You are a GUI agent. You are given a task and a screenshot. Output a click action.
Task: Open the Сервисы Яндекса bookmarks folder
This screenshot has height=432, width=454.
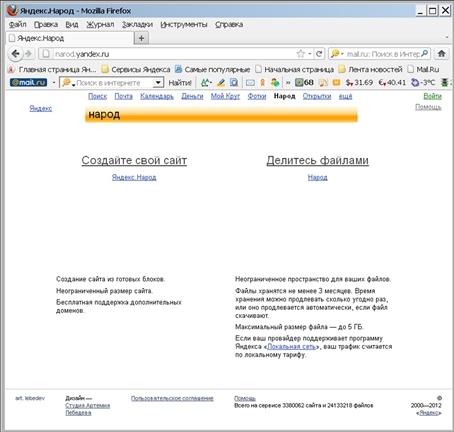coord(136,69)
